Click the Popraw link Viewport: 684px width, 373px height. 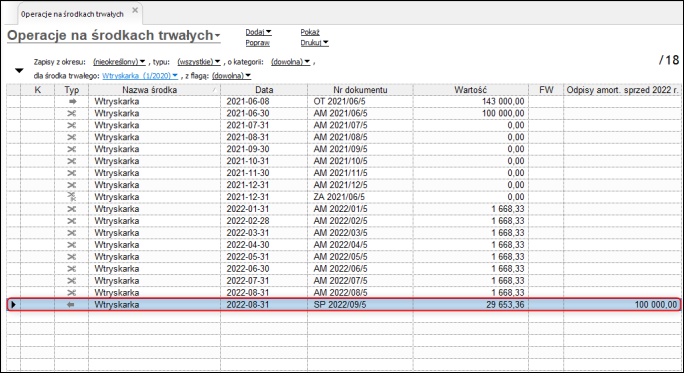coord(257,43)
